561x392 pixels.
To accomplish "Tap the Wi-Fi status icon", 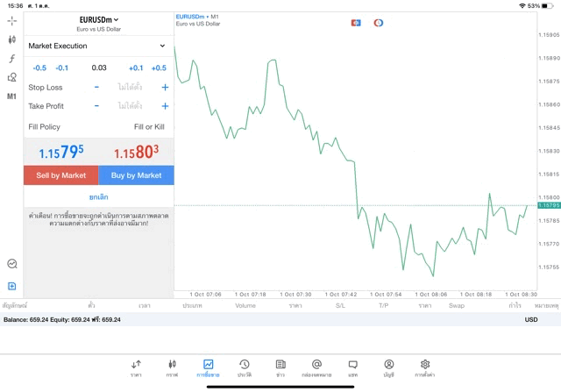I will (522, 6).
